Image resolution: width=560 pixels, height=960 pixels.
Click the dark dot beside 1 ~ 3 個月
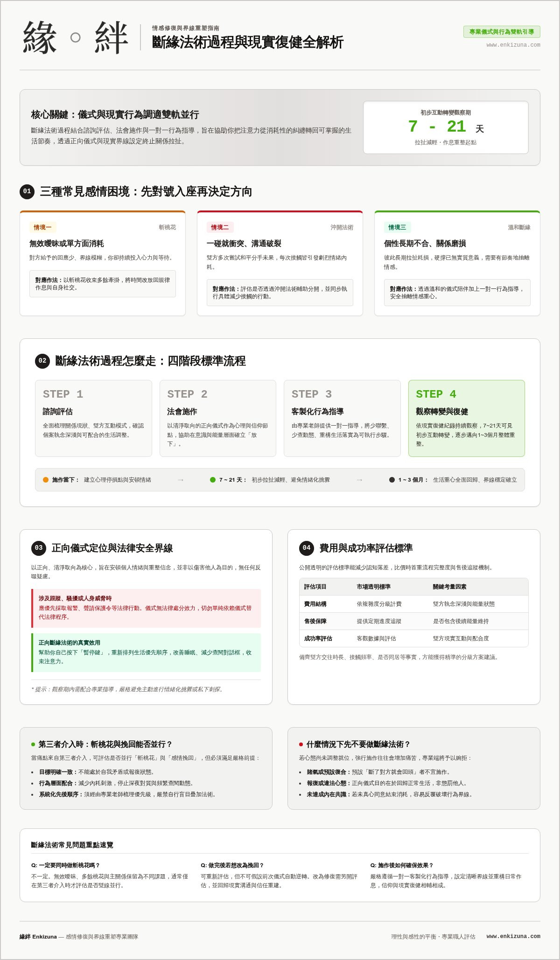click(392, 480)
